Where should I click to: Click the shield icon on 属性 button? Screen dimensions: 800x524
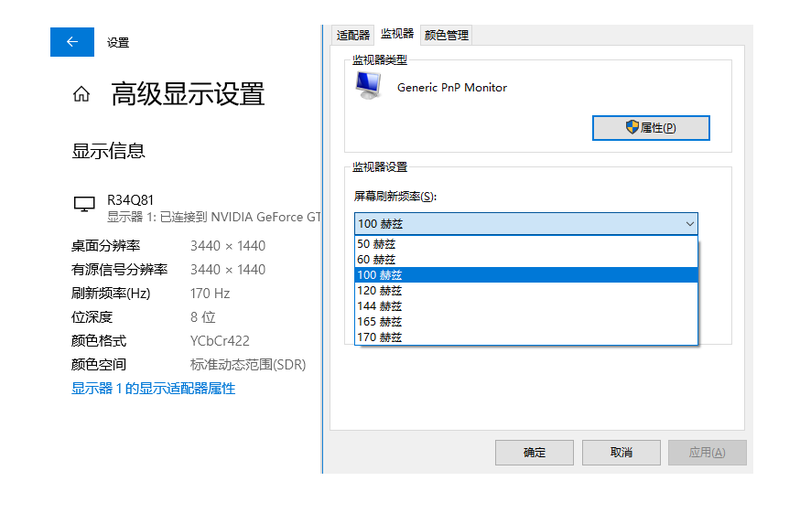click(632, 127)
